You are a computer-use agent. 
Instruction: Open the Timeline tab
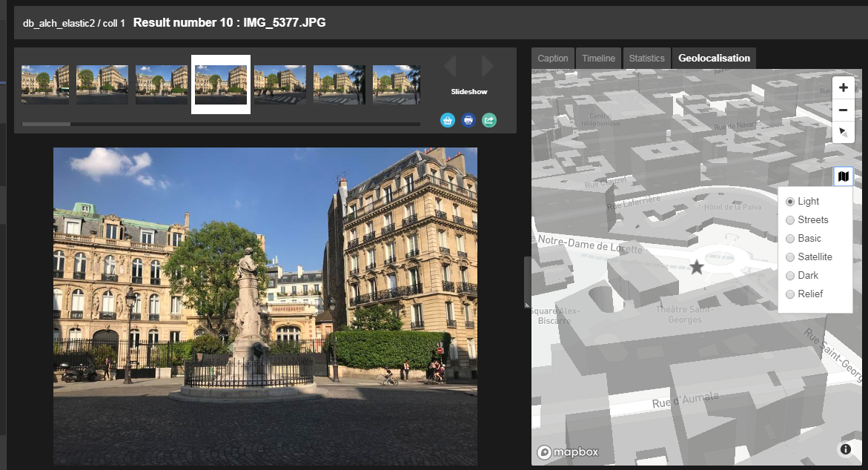598,59
